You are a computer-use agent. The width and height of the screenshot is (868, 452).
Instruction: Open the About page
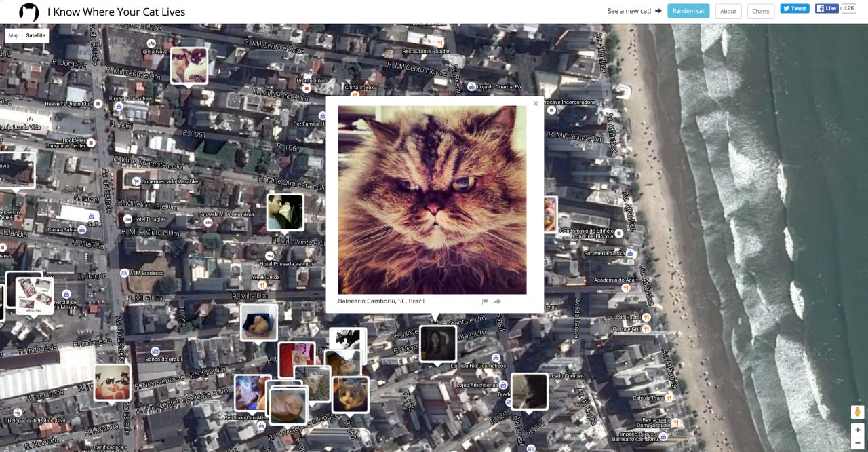[x=728, y=11]
